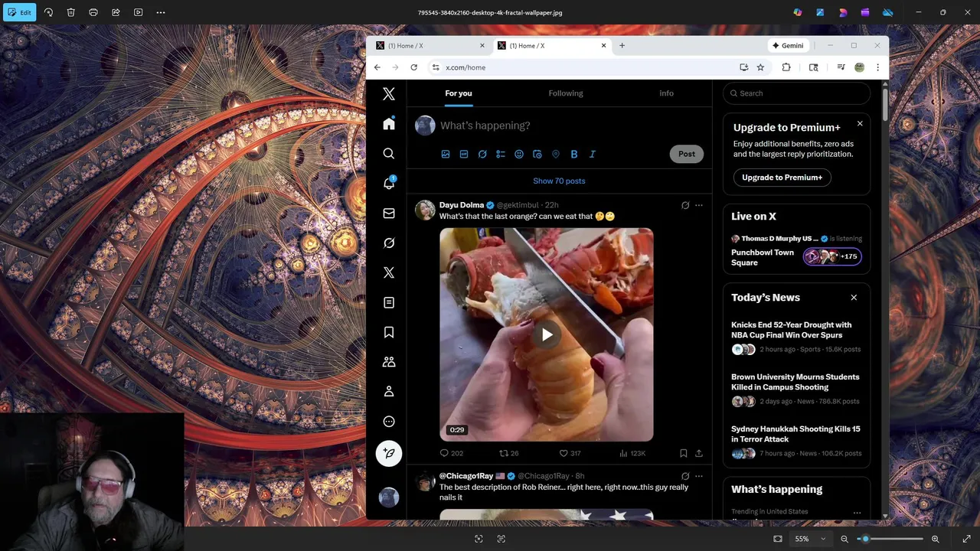
Task: Close the Today's News panel
Action: pos(854,298)
